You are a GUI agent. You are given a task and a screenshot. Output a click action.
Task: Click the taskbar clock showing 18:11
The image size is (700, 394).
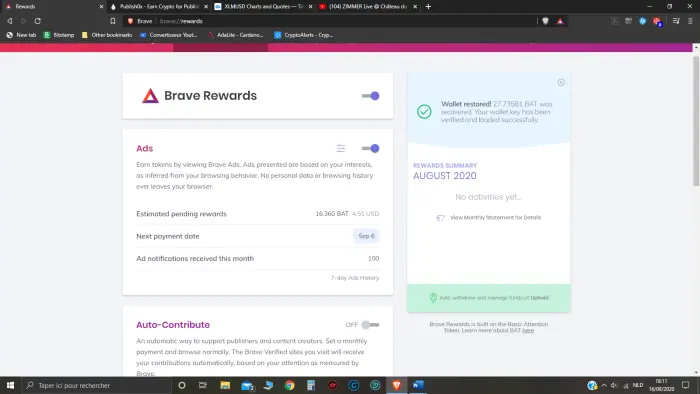click(662, 385)
